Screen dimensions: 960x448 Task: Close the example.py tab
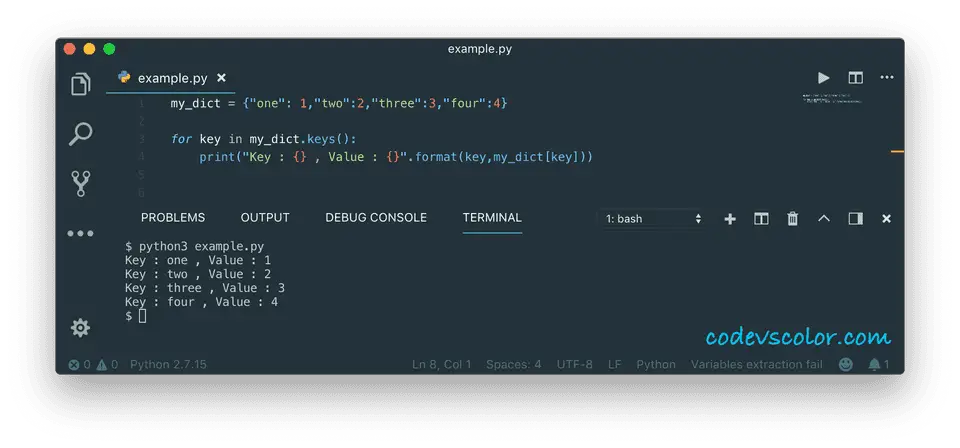click(222, 78)
